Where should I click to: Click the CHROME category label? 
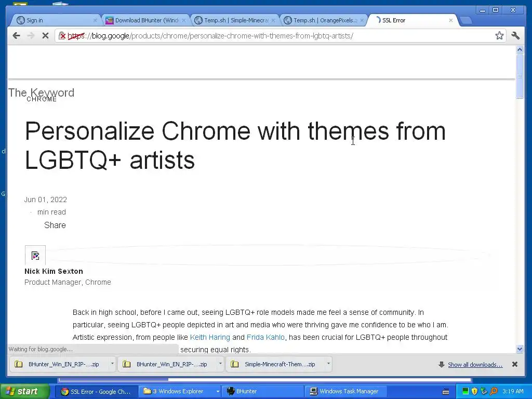click(x=42, y=99)
